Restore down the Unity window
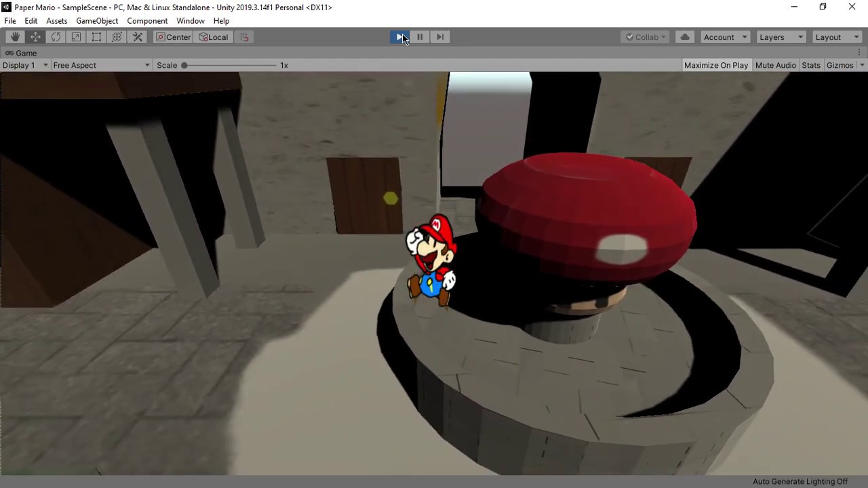The width and height of the screenshot is (868, 488). [x=823, y=7]
